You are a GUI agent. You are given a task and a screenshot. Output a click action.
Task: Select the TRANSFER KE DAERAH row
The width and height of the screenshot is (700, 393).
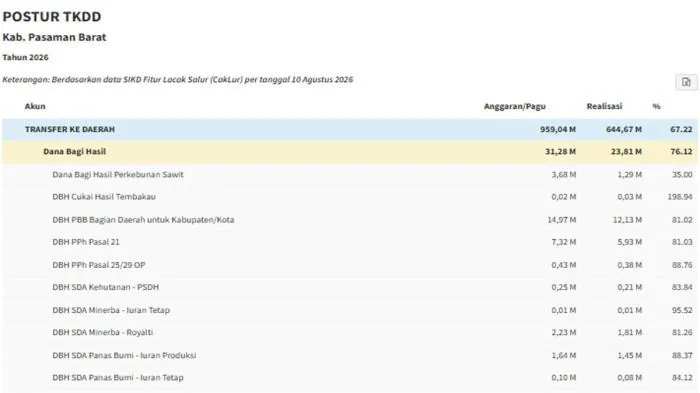[350, 130]
